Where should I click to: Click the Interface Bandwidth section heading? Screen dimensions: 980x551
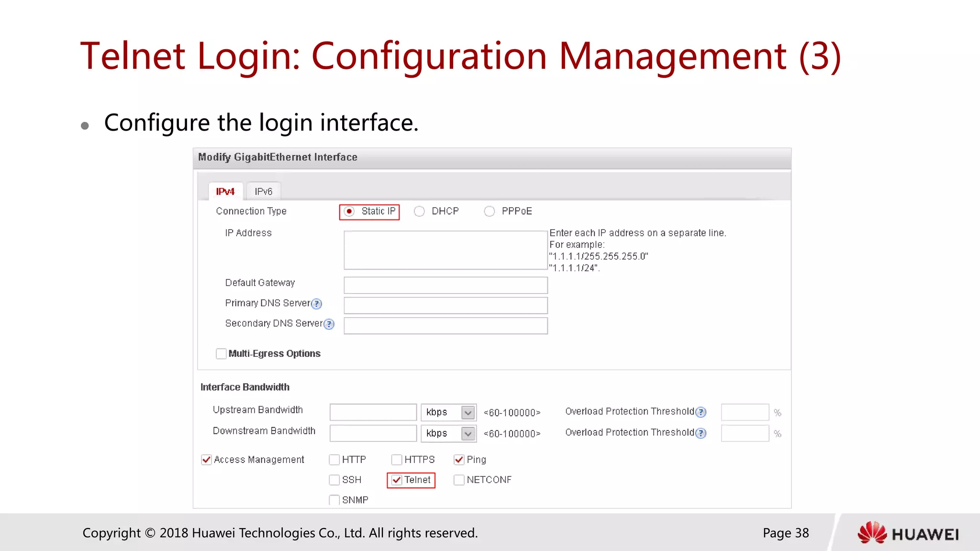tap(245, 387)
